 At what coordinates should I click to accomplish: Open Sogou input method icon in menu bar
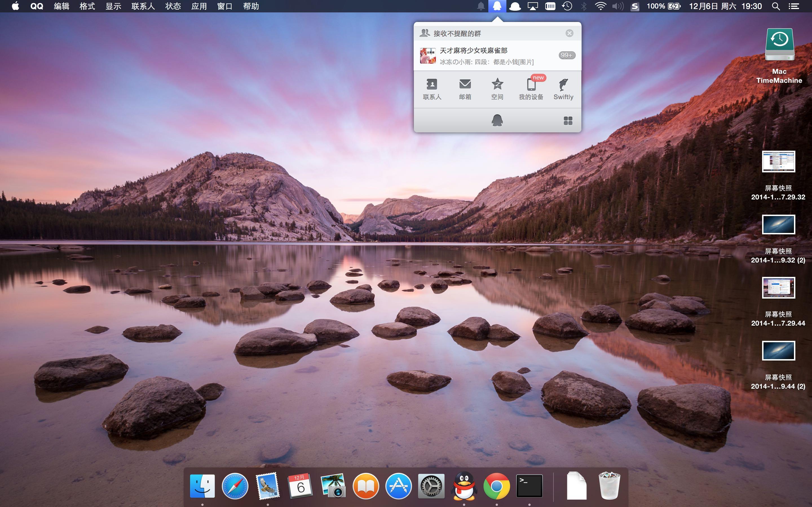point(635,6)
